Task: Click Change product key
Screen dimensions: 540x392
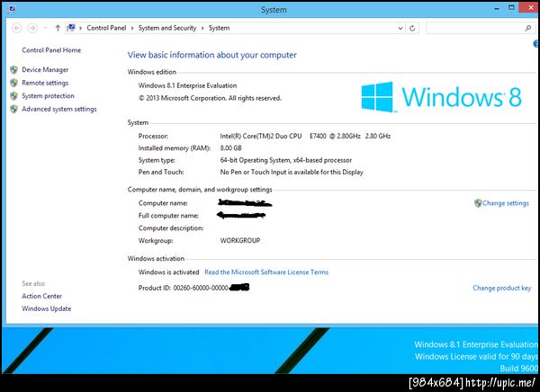Action: click(502, 288)
